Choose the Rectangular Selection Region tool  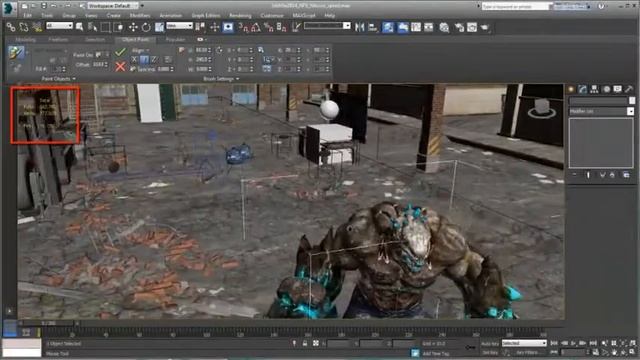pyautogui.click(x=106, y=27)
